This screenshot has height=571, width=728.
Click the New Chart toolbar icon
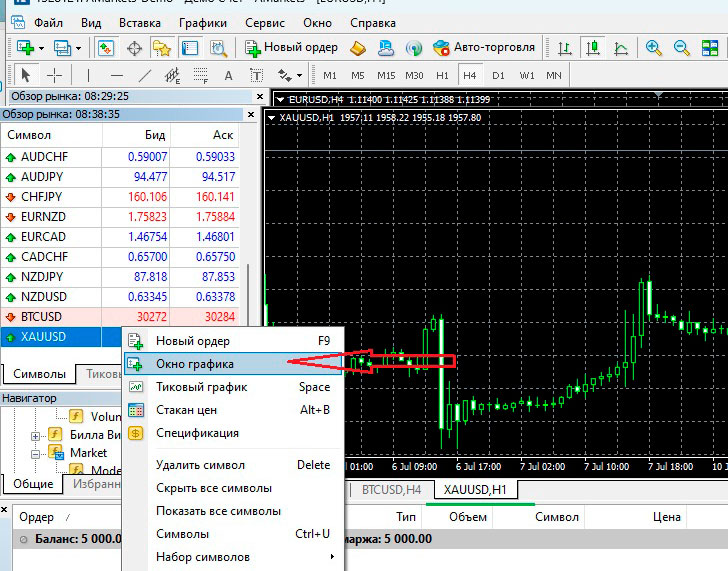click(25, 47)
